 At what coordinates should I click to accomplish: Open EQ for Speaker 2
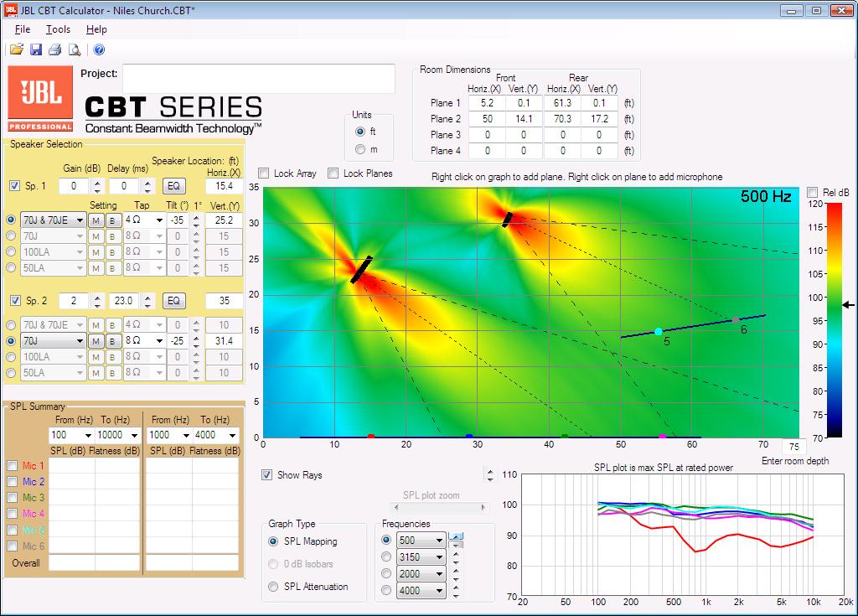(x=174, y=301)
